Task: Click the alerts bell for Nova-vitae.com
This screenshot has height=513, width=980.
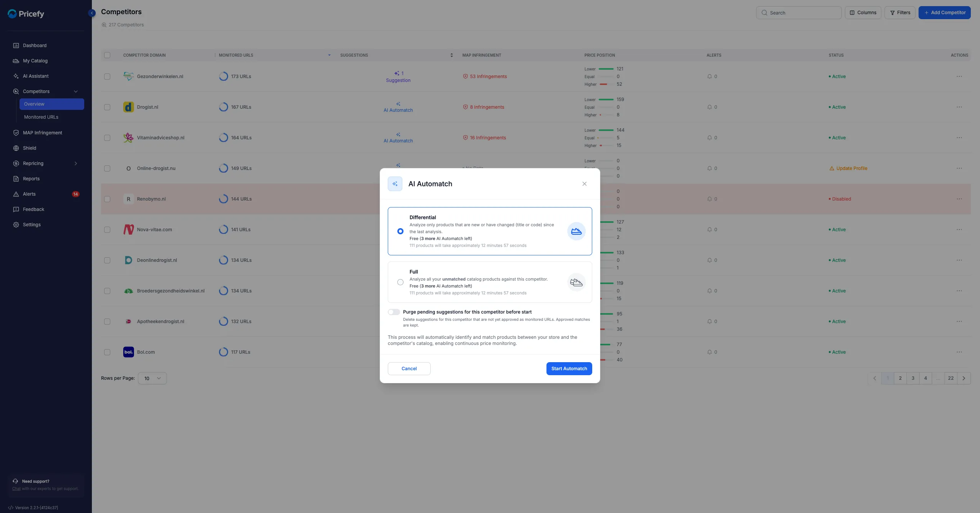Action: 709,230
